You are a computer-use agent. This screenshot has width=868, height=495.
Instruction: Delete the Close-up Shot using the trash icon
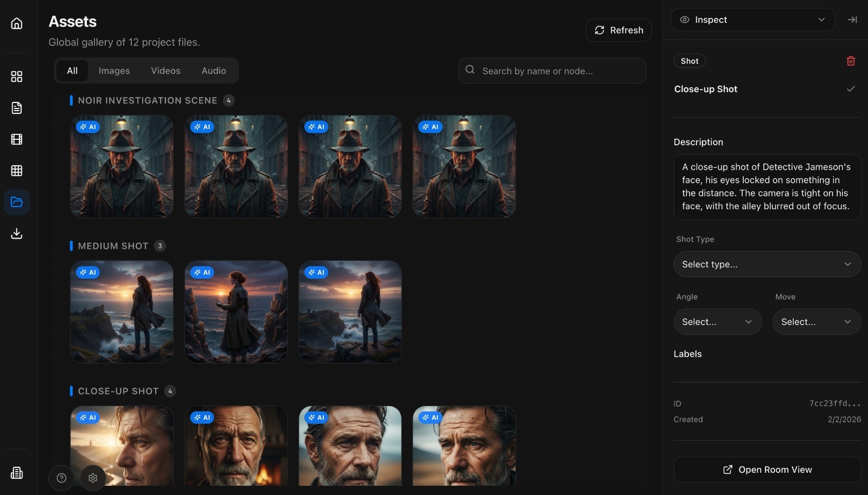(851, 61)
